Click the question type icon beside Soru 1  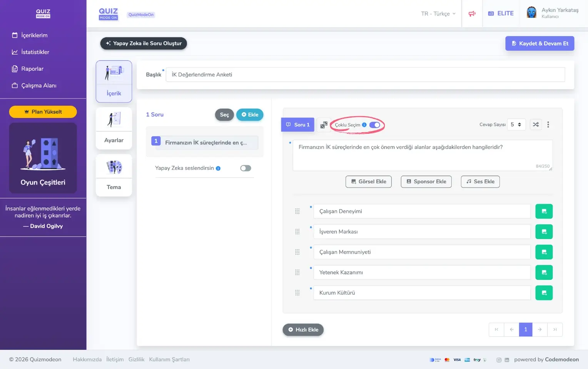(324, 125)
